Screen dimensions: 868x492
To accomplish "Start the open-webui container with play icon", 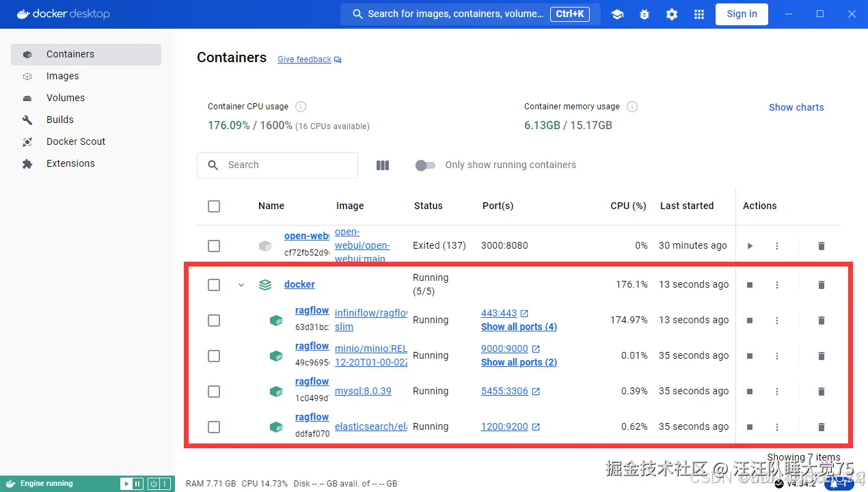I will point(750,246).
